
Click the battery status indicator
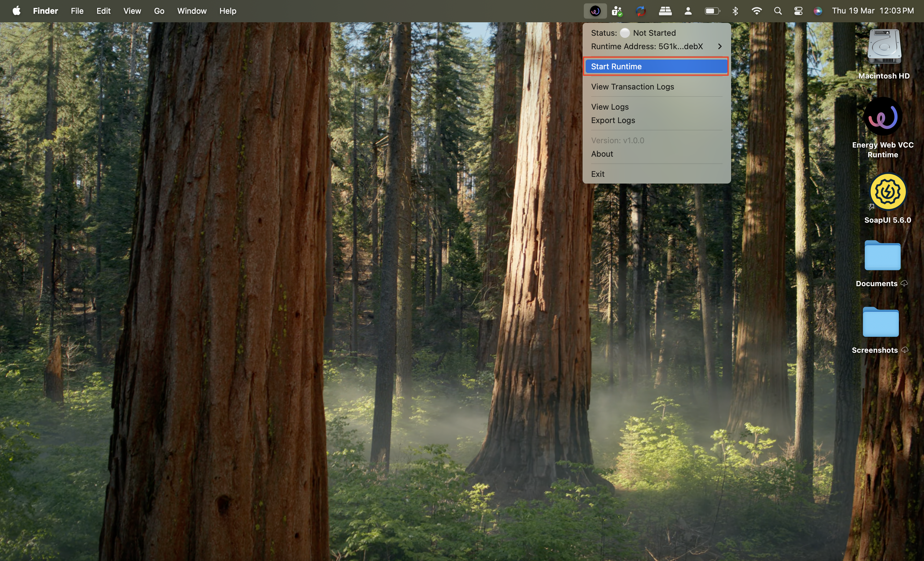coord(712,11)
